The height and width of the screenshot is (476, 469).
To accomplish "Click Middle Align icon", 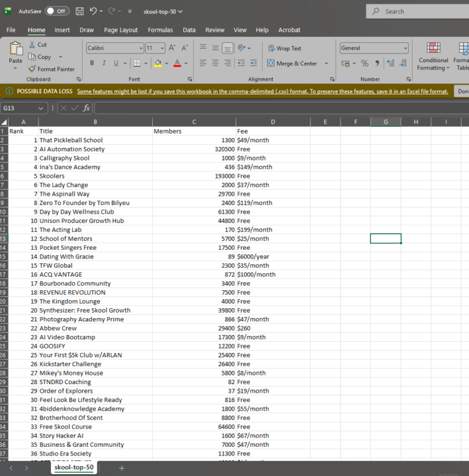I will click(x=215, y=48).
